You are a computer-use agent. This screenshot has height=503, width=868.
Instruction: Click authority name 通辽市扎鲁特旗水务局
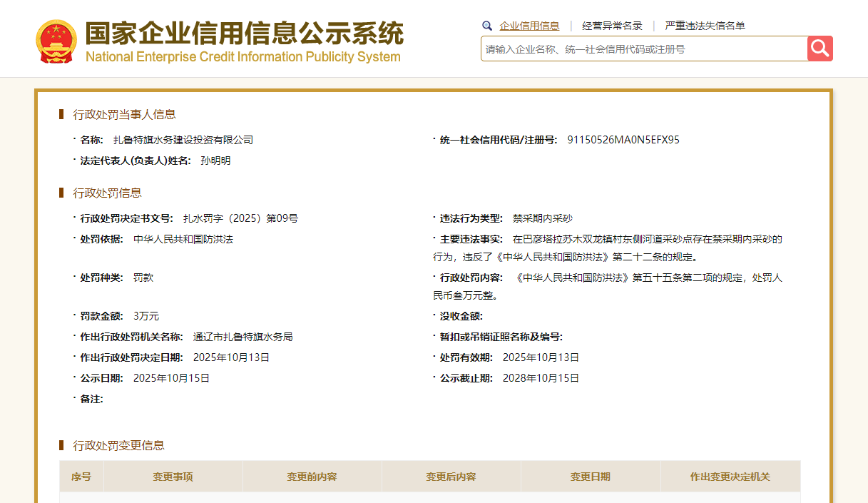(242, 337)
